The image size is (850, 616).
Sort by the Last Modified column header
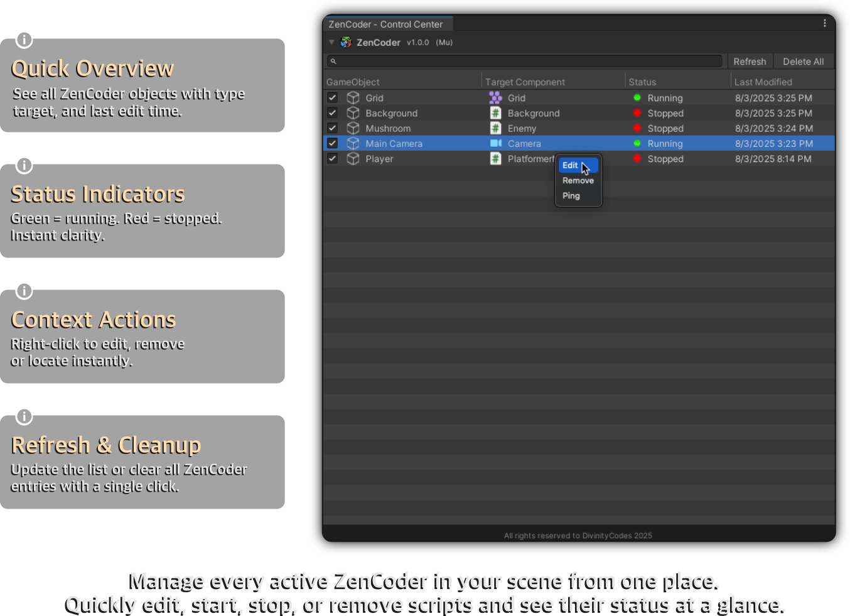pyautogui.click(x=763, y=82)
